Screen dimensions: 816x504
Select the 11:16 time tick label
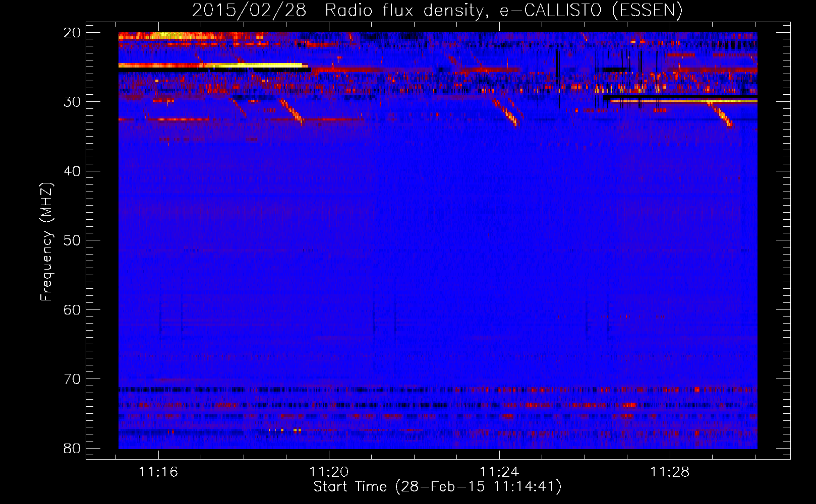click(x=158, y=472)
